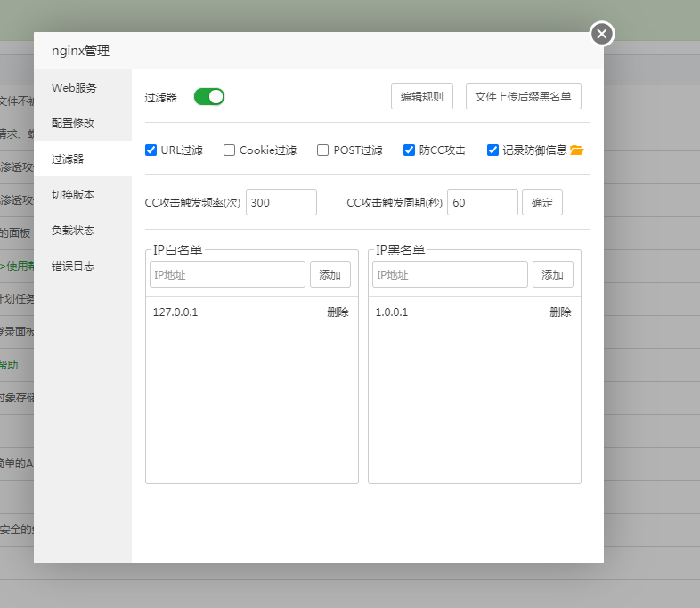Open the defense log folder icon
The height and width of the screenshot is (608, 700).
576,150
